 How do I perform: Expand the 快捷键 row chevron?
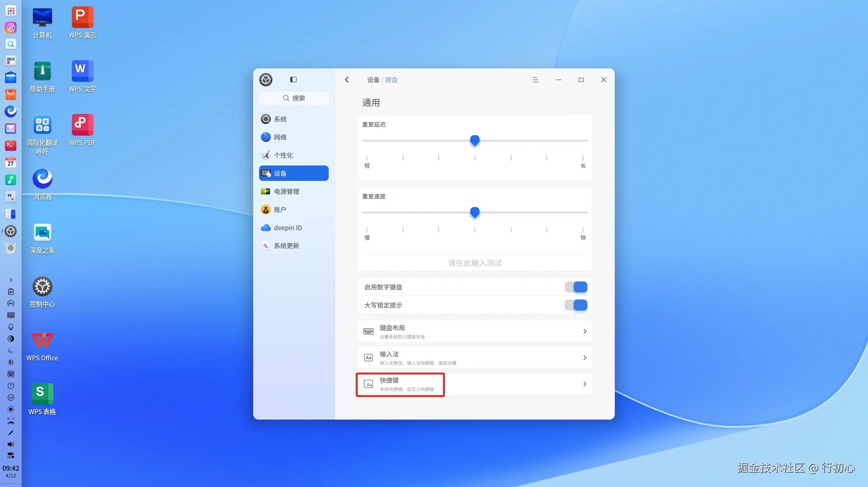click(585, 384)
